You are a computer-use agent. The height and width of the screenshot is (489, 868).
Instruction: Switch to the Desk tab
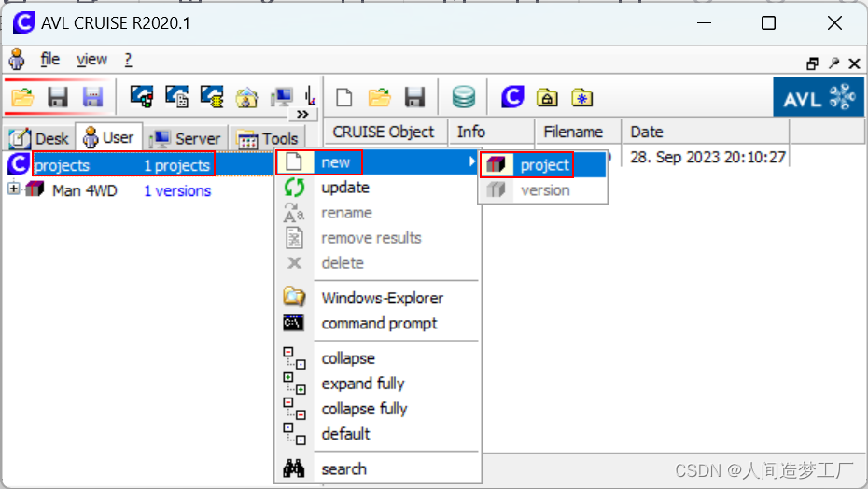[39, 138]
